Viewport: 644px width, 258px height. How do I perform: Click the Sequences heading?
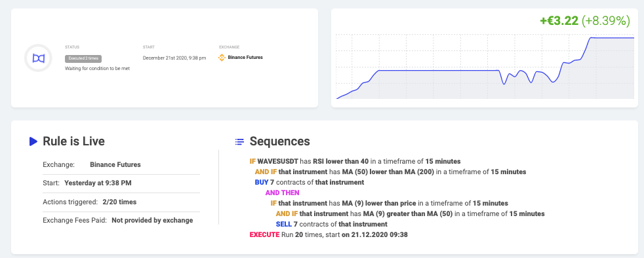279,141
